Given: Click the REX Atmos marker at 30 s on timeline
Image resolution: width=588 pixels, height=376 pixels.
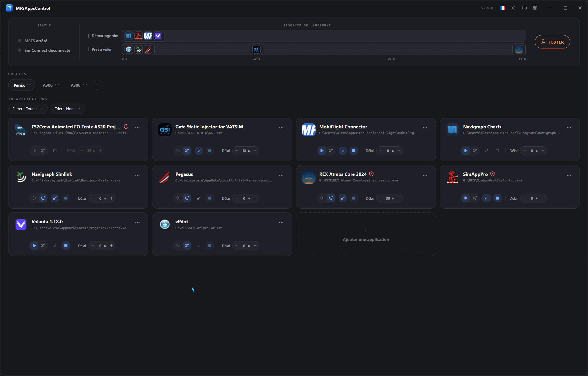Looking at the screenshot, I should [519, 49].
